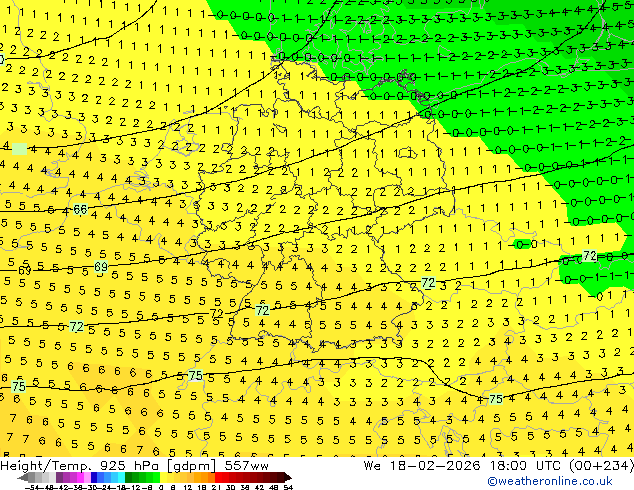Click the "54" value under the color scale
Screen dimensions: 634x490
point(288,487)
